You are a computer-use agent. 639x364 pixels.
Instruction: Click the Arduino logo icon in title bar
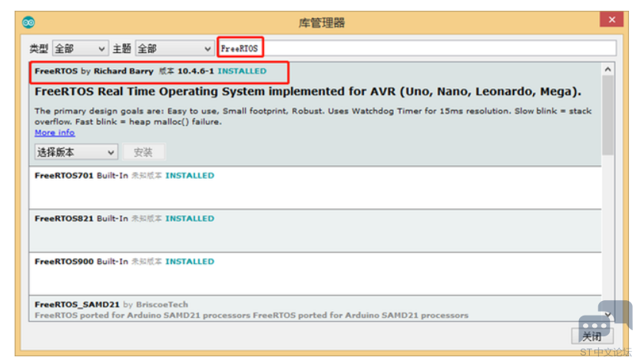(28, 22)
